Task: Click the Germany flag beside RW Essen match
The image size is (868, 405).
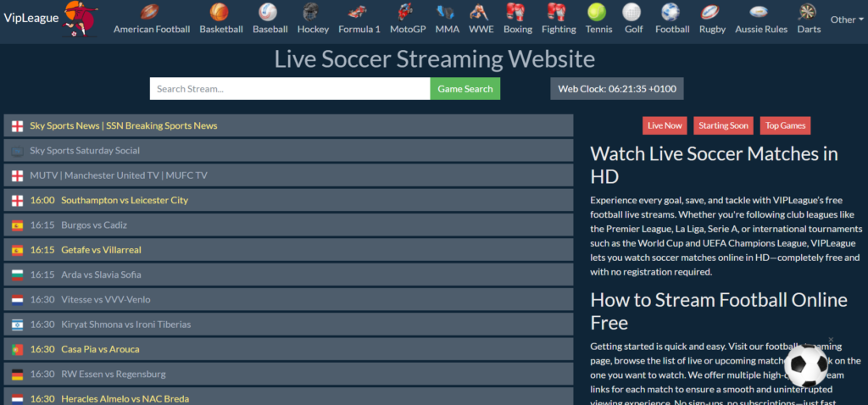Action: click(x=17, y=374)
